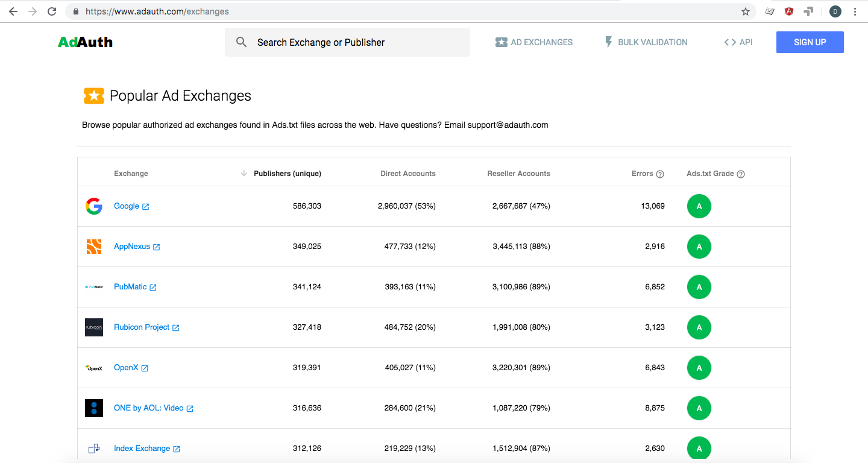
Task: Open the API section in the navigation
Action: click(738, 42)
